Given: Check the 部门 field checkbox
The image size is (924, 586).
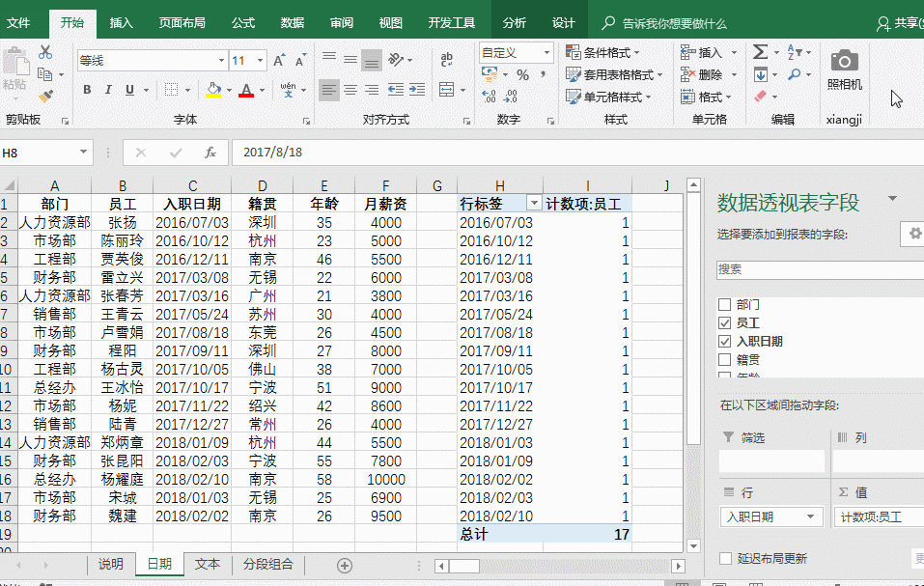Looking at the screenshot, I should point(724,304).
